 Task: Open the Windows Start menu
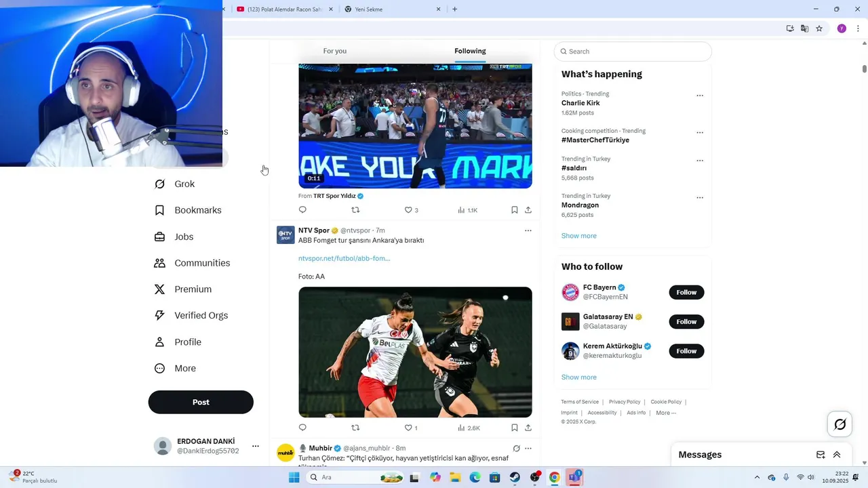(294, 477)
